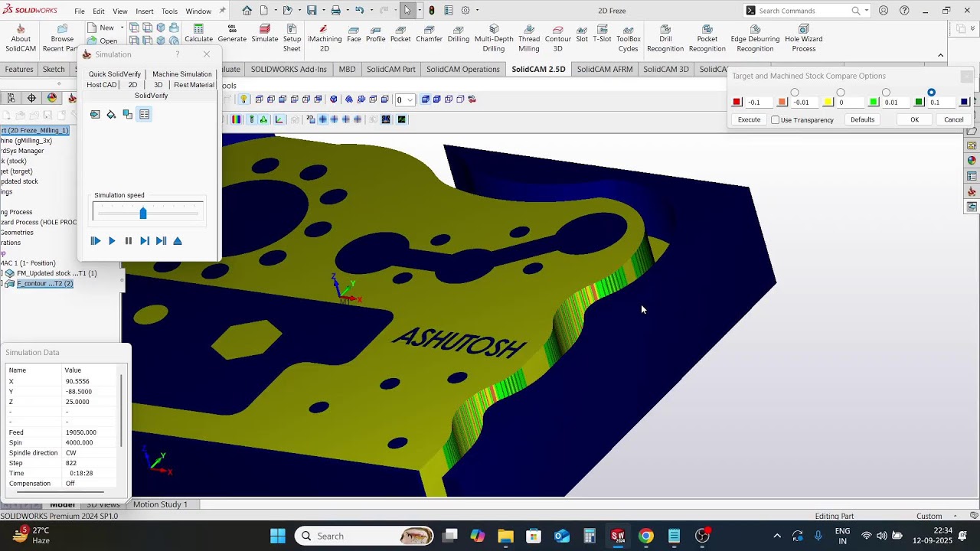This screenshot has width=980, height=551.
Task: Click the yellow color swatch
Action: (x=828, y=102)
